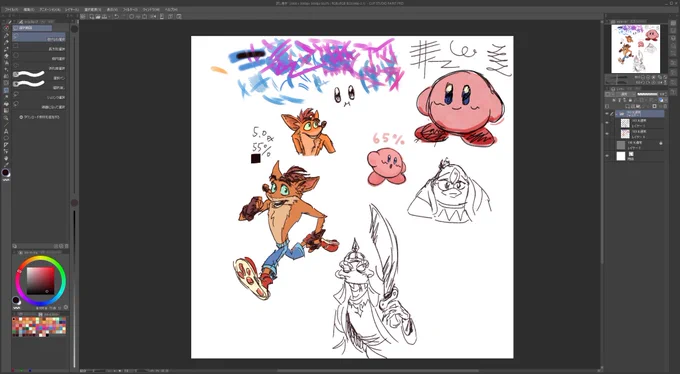Select the straight Line figure tool in toolbar
The image size is (680, 374).
(x=6, y=125)
